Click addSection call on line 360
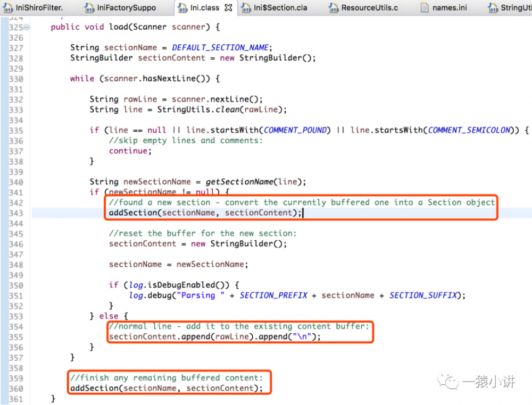The width and height of the screenshot is (532, 405). [167, 388]
